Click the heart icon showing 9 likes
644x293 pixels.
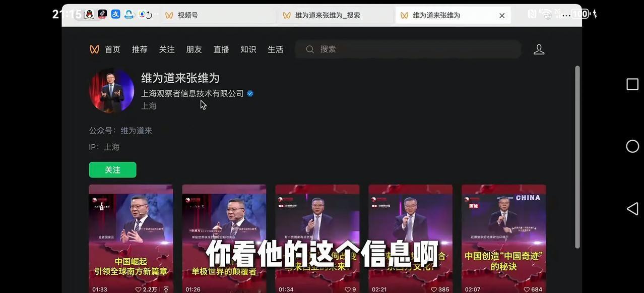click(348, 289)
